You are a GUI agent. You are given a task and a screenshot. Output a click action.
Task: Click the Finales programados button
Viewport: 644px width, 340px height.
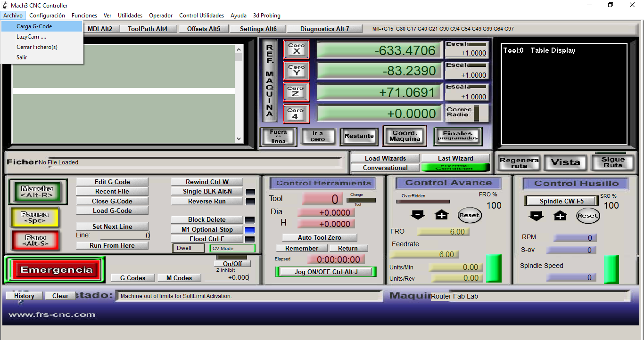[458, 137]
